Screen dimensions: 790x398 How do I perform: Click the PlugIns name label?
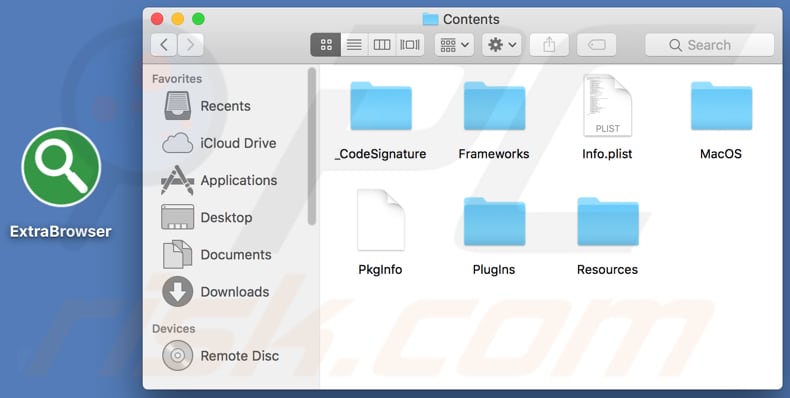[494, 270]
